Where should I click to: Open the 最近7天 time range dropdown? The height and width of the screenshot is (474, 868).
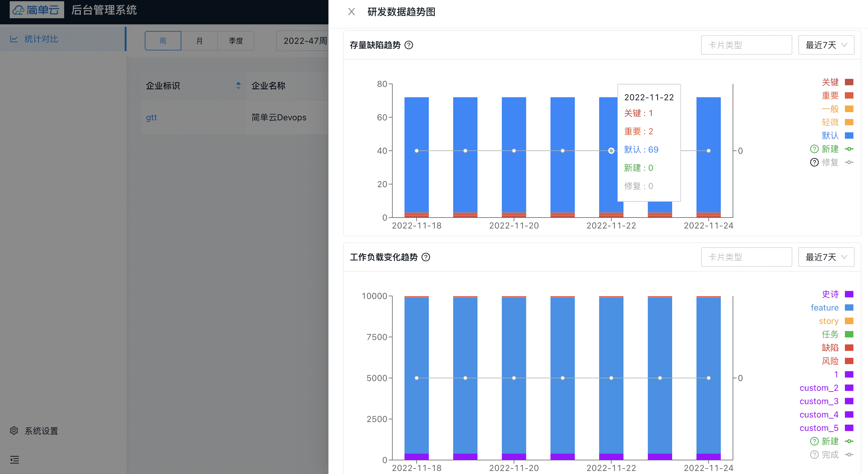tap(826, 44)
